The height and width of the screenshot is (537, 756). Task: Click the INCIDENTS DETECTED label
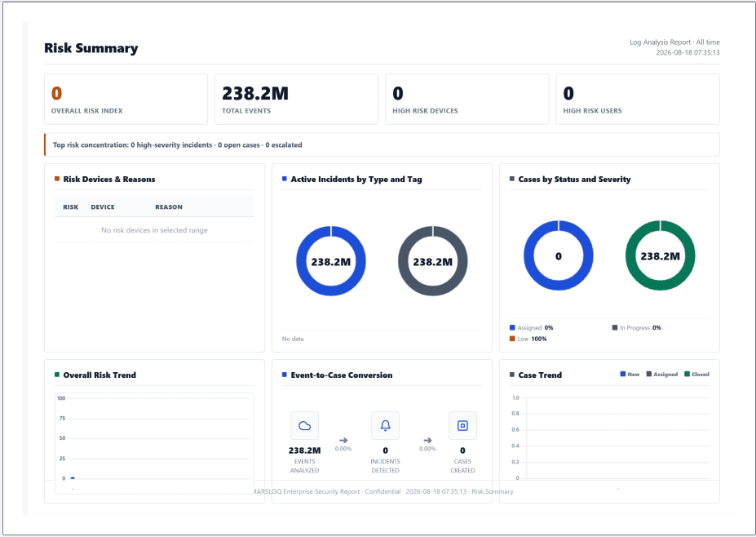(385, 466)
